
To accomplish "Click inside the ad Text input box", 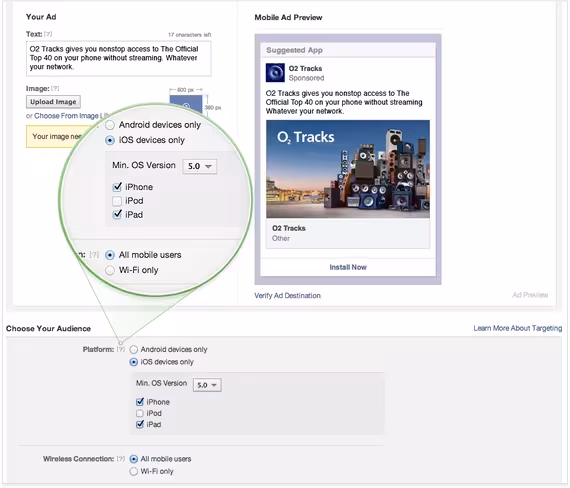I will tap(119, 58).
